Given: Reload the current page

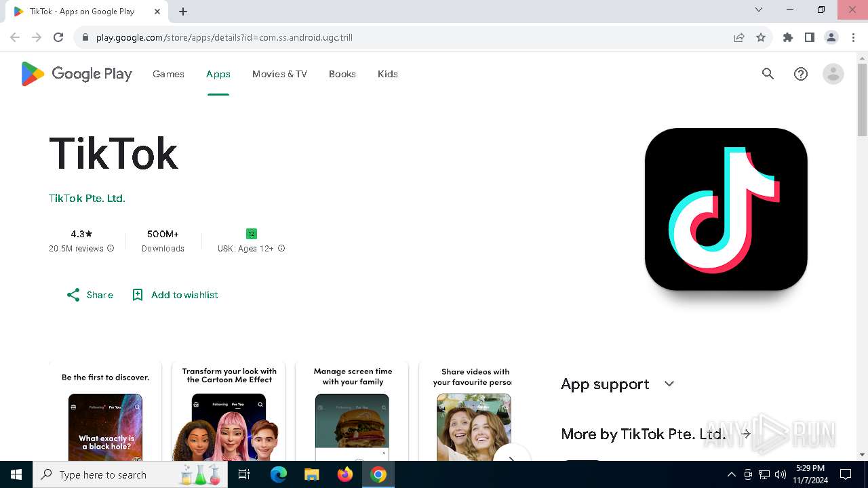Looking at the screenshot, I should click(x=58, y=37).
